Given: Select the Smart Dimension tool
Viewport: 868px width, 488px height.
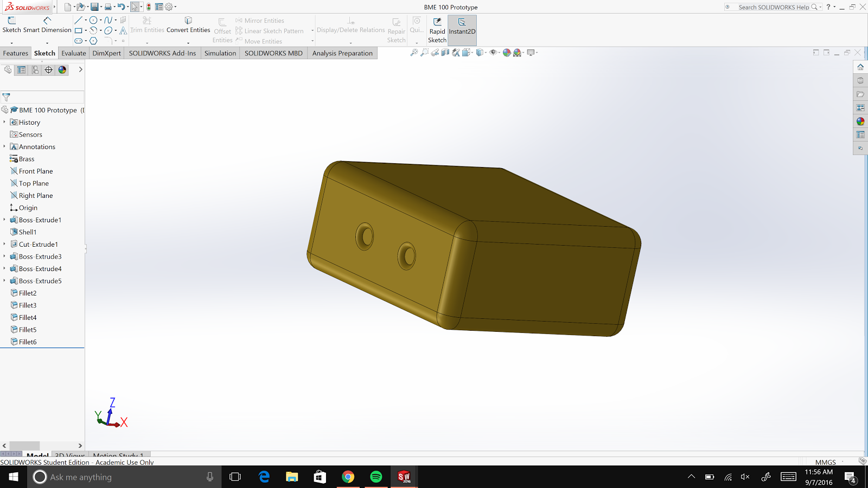Looking at the screenshot, I should pos(47,24).
